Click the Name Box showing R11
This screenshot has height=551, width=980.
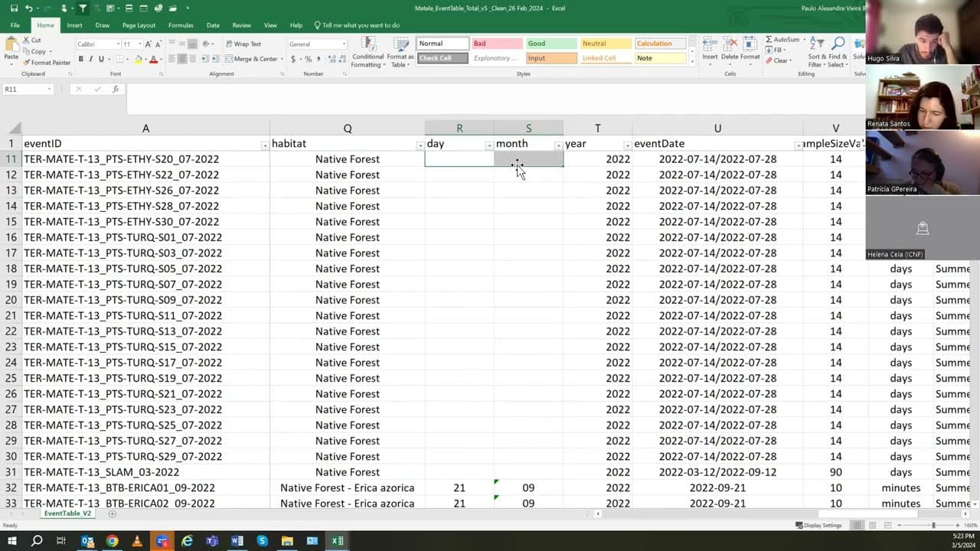[x=28, y=90]
